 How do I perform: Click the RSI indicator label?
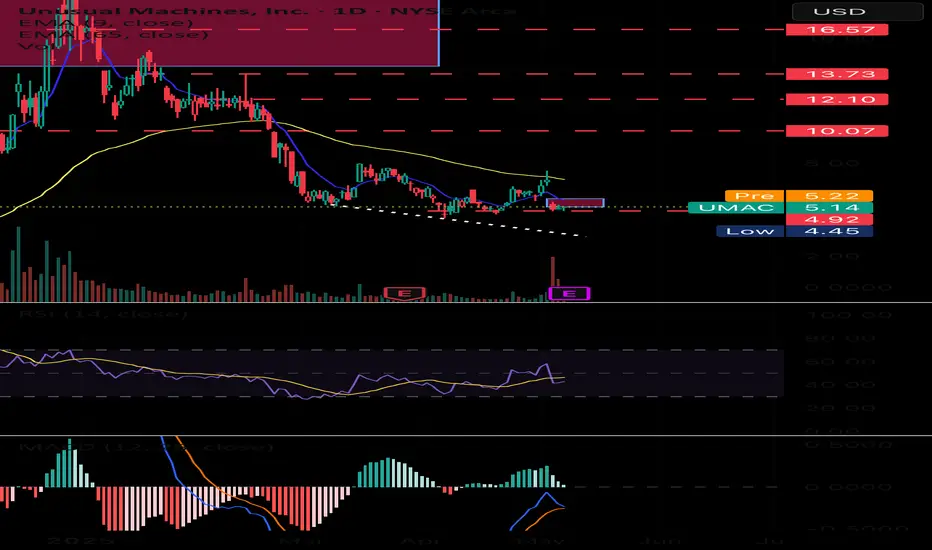[103, 313]
